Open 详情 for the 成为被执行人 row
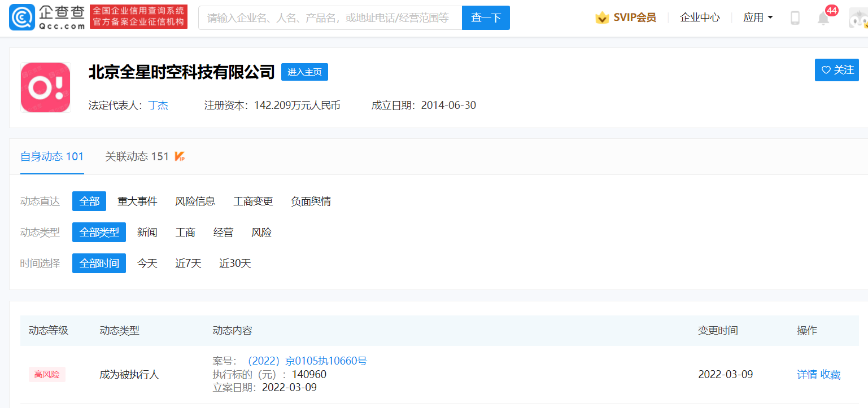The width and height of the screenshot is (868, 408). click(x=807, y=375)
